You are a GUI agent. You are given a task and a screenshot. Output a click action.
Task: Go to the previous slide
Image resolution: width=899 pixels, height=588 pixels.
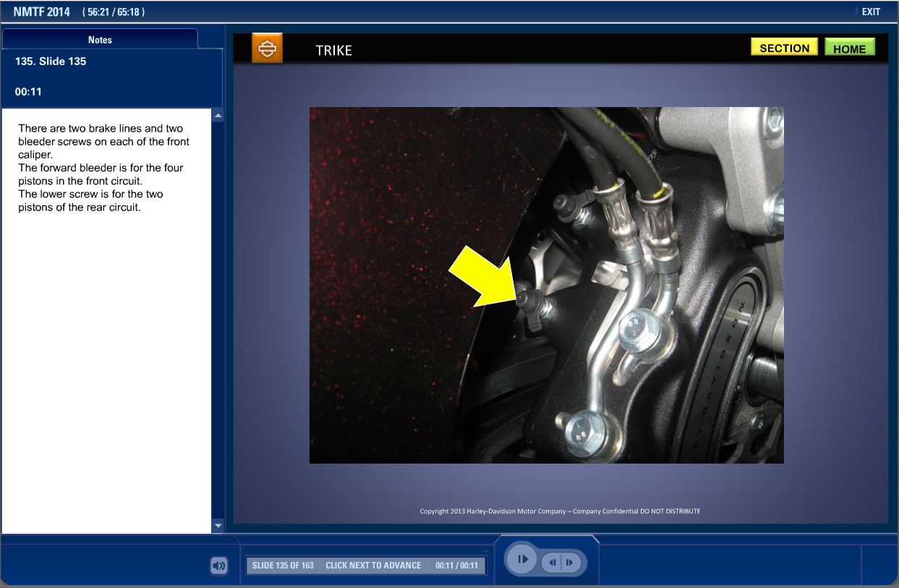(553, 562)
